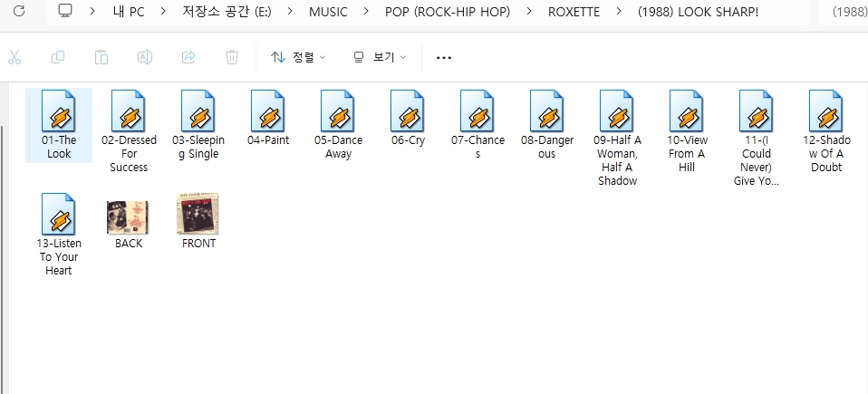Open the 정렬 sort dropdown
Image resolution: width=868 pixels, height=394 pixels.
click(298, 57)
